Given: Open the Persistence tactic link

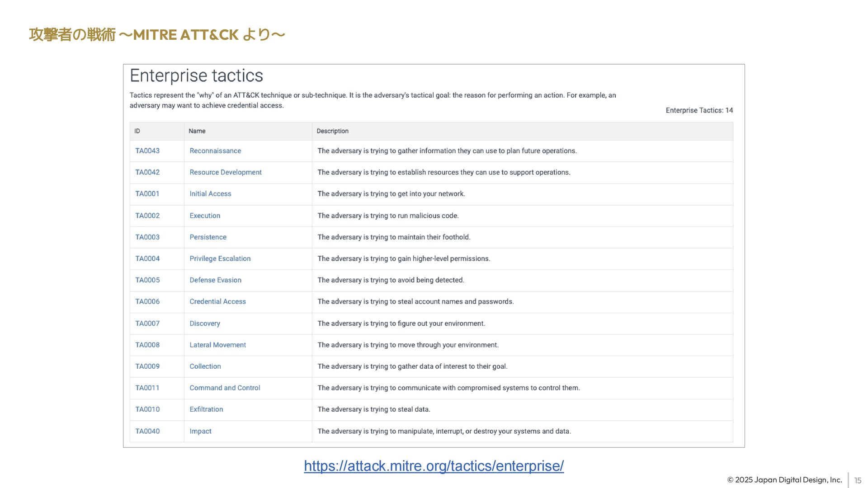Looking at the screenshot, I should pos(208,237).
